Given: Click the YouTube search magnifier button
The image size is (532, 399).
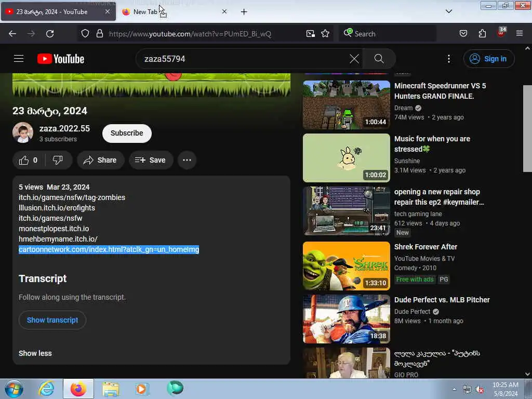Looking at the screenshot, I should tap(379, 59).
